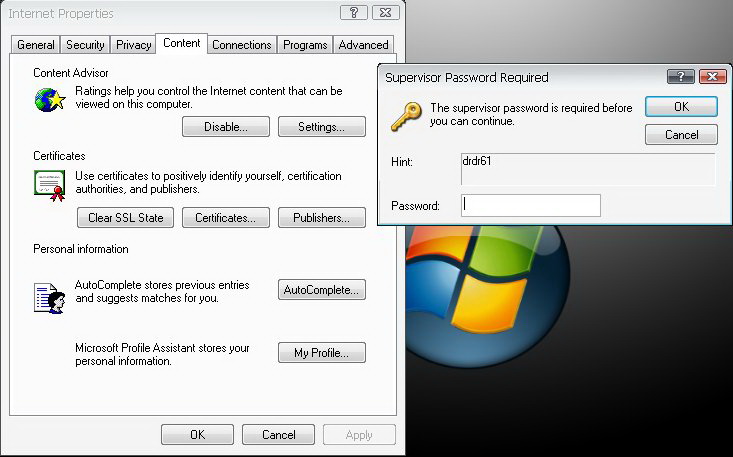Click OK in Supervisor Password dialog
The width and height of the screenshot is (733, 457).
(x=681, y=107)
